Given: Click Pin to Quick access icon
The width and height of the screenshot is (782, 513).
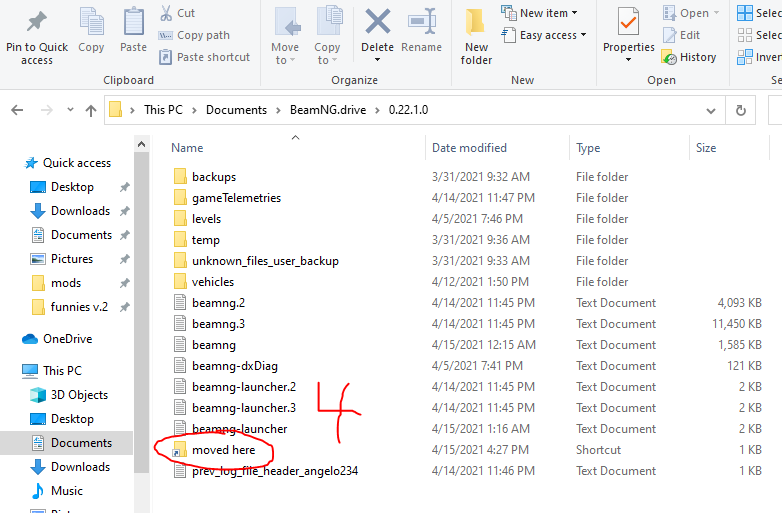Looking at the screenshot, I should 36,21.
